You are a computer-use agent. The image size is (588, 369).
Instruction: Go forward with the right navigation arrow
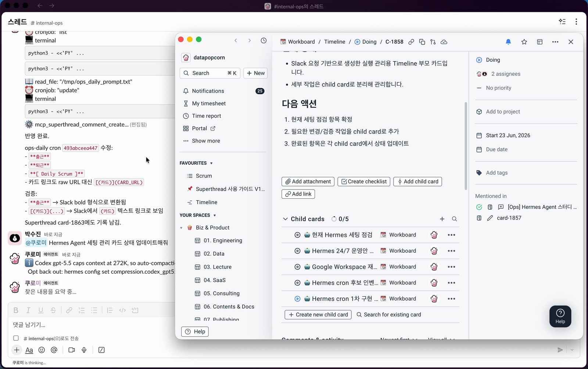250,40
